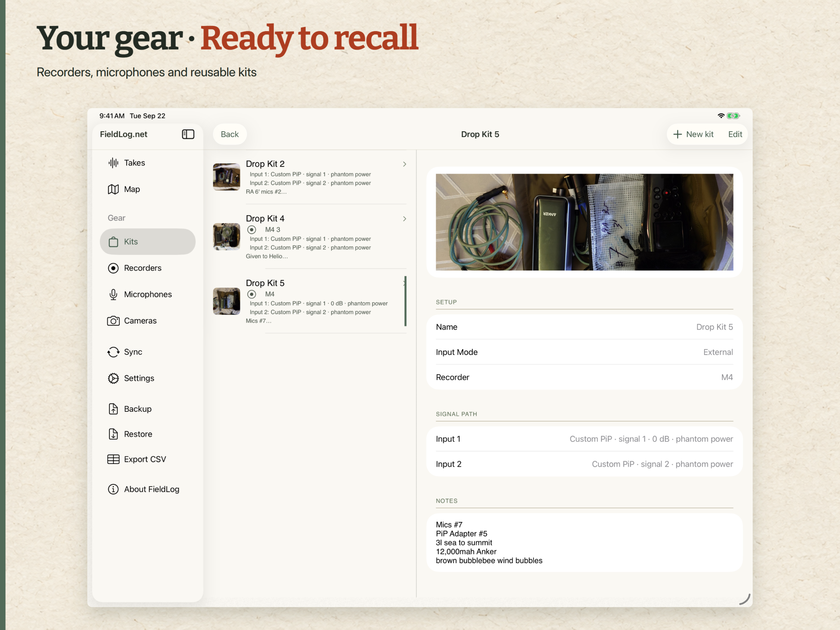The width and height of the screenshot is (840, 630).
Task: Click recorder icon beside M4 3
Action: click(251, 230)
